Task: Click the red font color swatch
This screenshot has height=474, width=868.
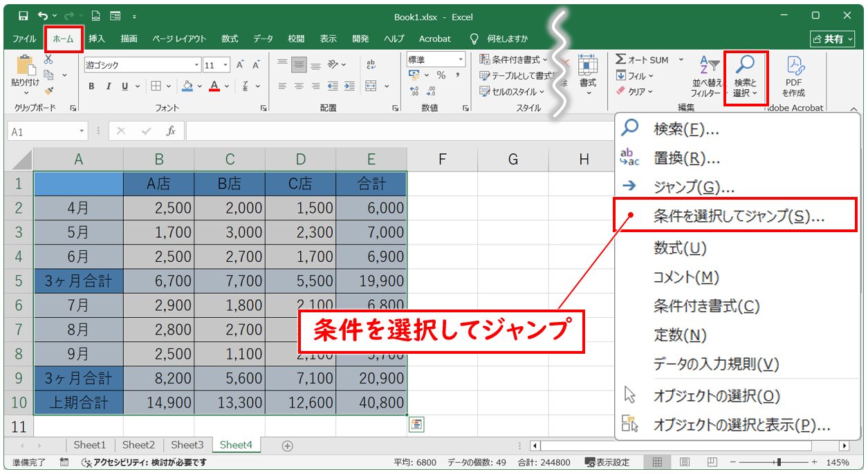Action: tap(214, 86)
